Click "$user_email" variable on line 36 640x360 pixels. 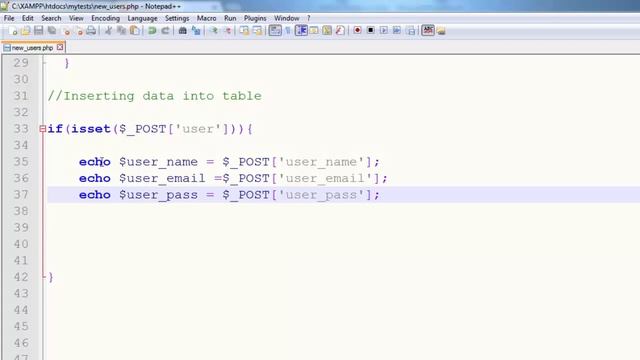click(162, 178)
